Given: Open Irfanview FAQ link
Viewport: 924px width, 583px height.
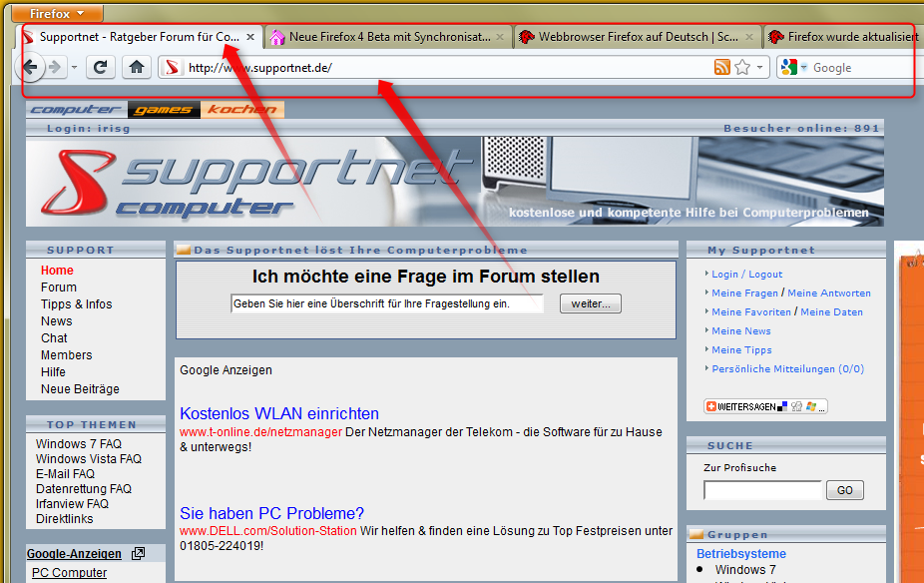Looking at the screenshot, I should coord(72,503).
